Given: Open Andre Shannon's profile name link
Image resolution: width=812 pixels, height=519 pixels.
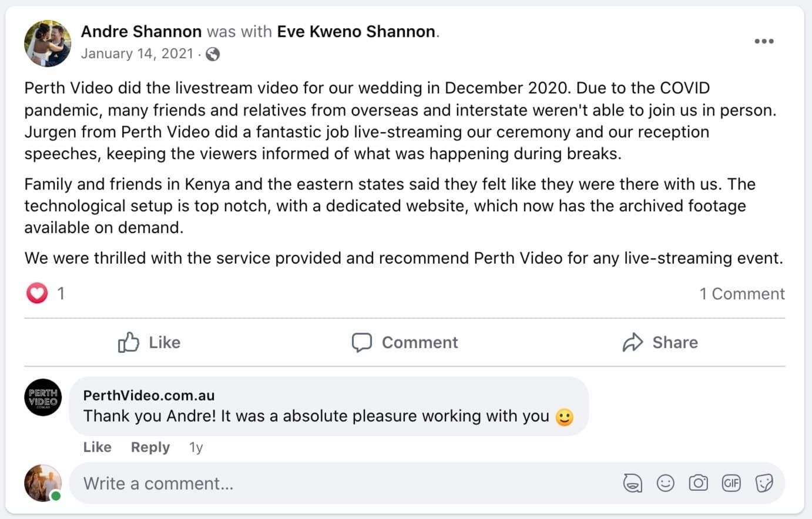Looking at the screenshot, I should [x=141, y=32].
